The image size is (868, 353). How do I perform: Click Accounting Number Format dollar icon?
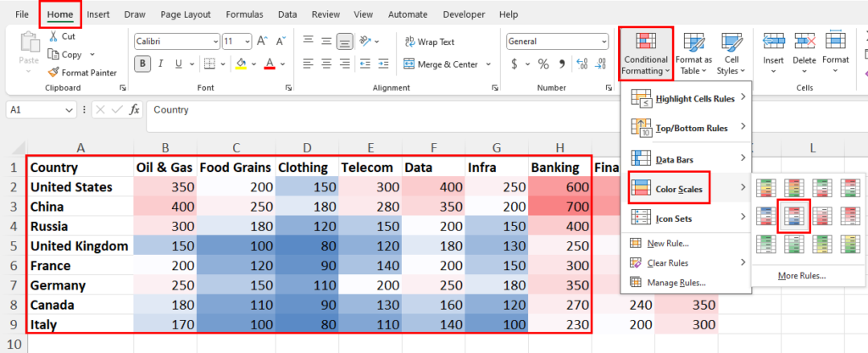tap(515, 64)
